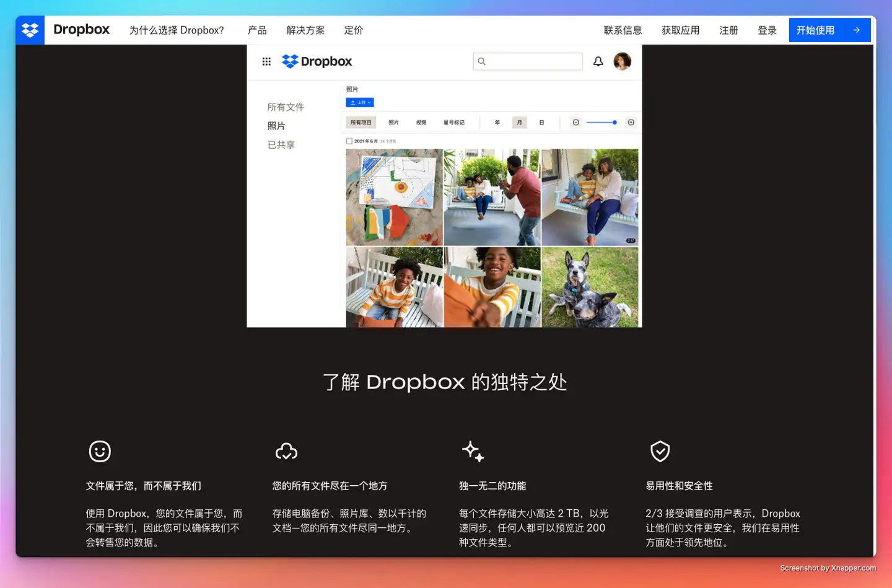Open the 为什么选择 Dropbox? menu

pos(177,30)
